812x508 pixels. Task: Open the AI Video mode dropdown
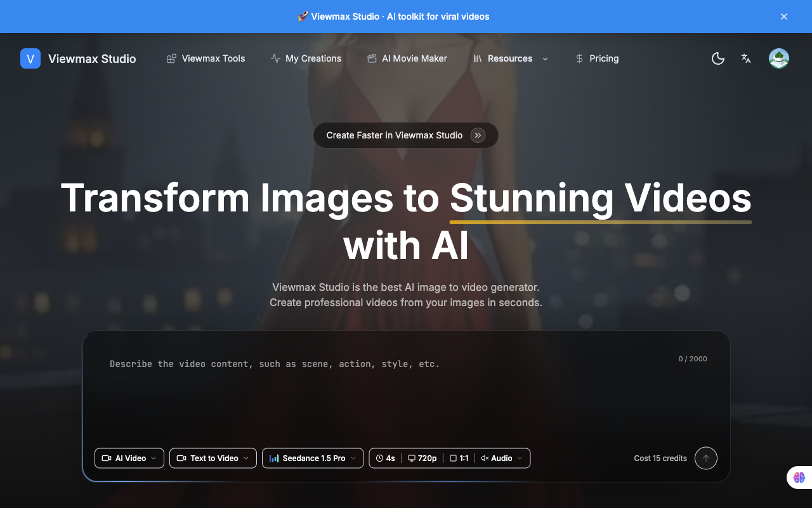[129, 458]
